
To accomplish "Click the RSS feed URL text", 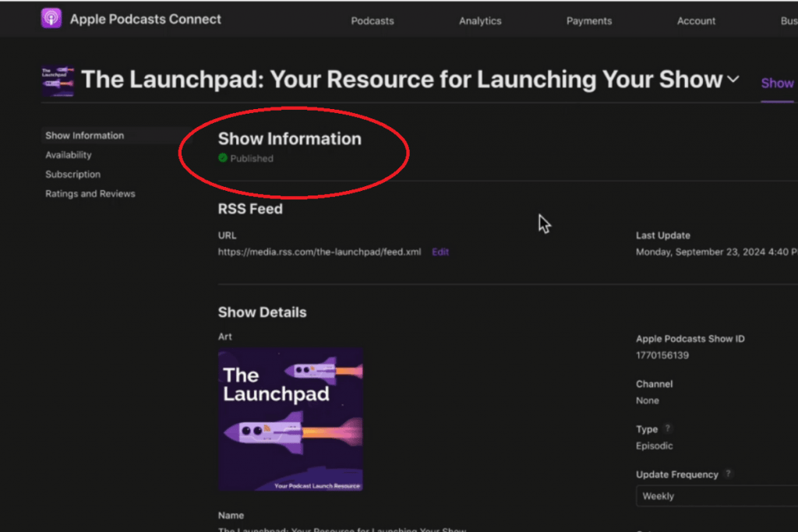I will coord(320,252).
